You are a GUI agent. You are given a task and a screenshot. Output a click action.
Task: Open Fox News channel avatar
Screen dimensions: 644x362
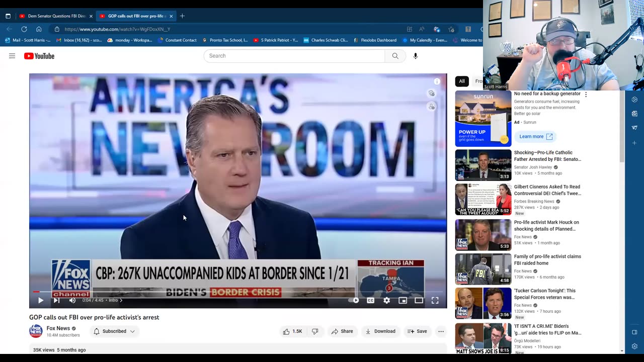click(x=36, y=331)
